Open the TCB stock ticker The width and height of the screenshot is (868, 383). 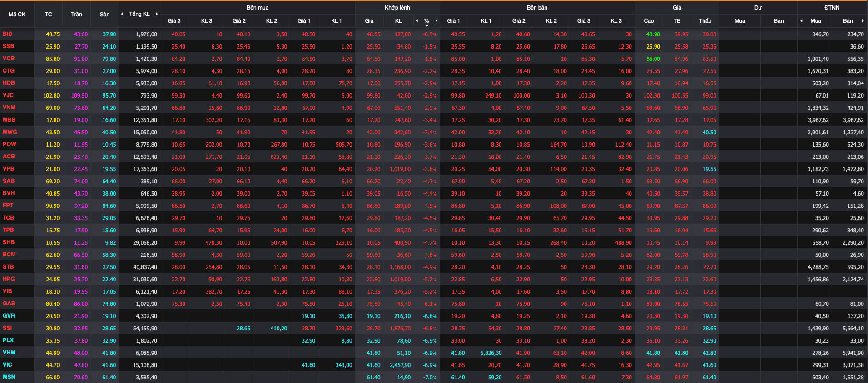point(8,218)
